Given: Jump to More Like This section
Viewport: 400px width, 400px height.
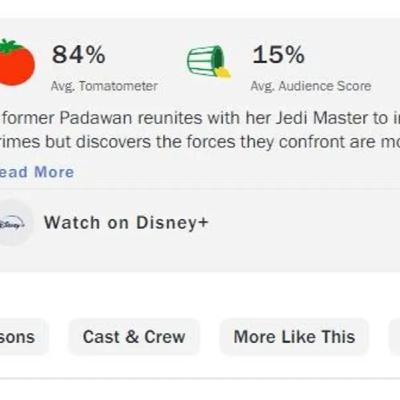Looking at the screenshot, I should 294,337.
